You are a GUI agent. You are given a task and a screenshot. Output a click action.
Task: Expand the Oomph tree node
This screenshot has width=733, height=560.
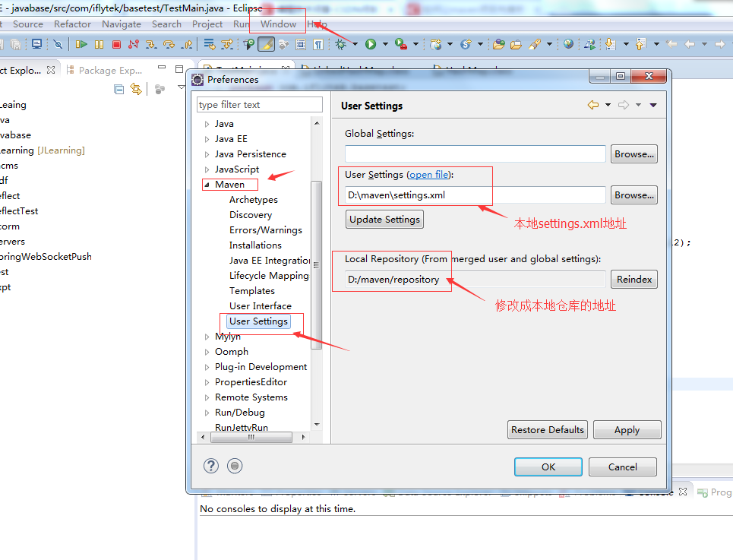click(x=207, y=352)
